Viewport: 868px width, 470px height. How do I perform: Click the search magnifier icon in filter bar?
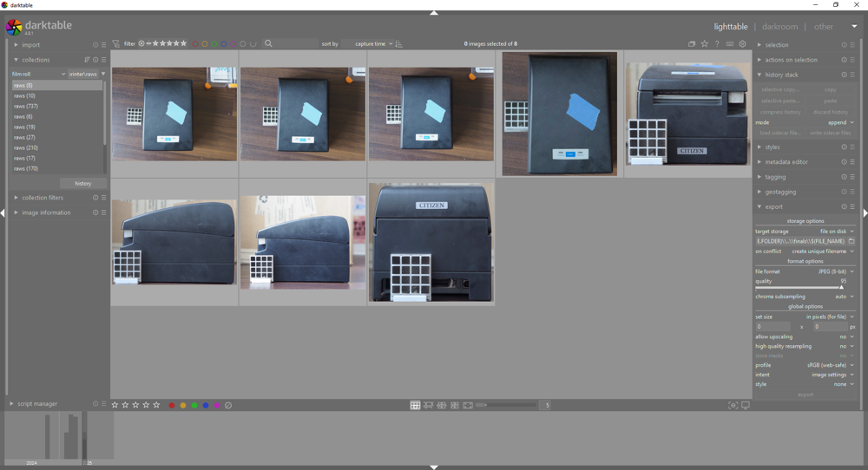269,44
